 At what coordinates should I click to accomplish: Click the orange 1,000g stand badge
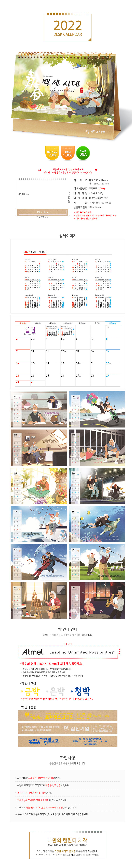[x=68, y=153]
